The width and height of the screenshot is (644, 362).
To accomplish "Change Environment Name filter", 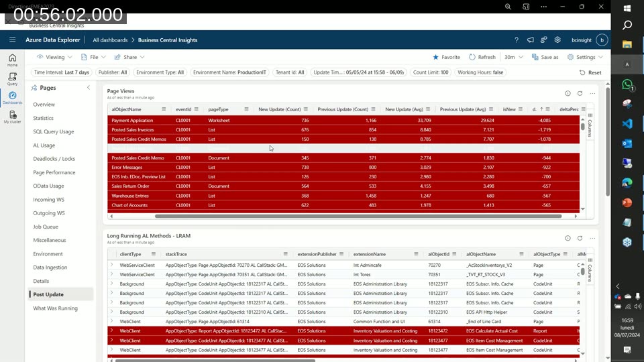I will 229,72.
